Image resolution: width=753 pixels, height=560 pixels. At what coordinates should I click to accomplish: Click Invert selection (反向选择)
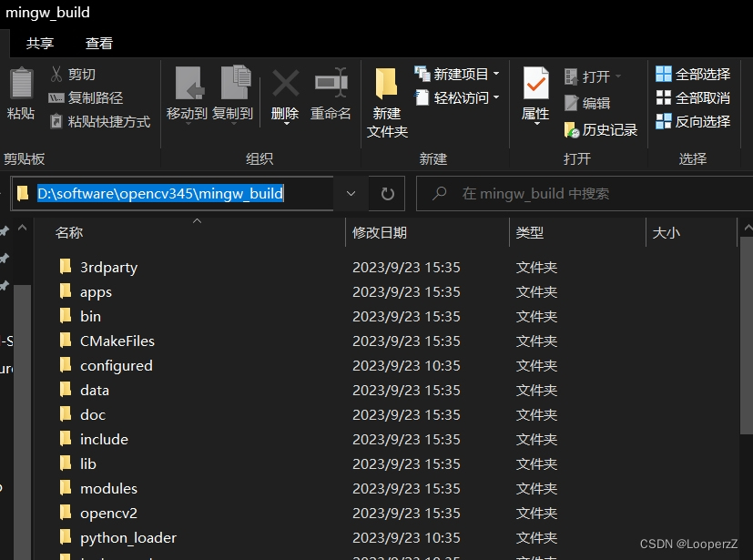pyautogui.click(x=693, y=121)
